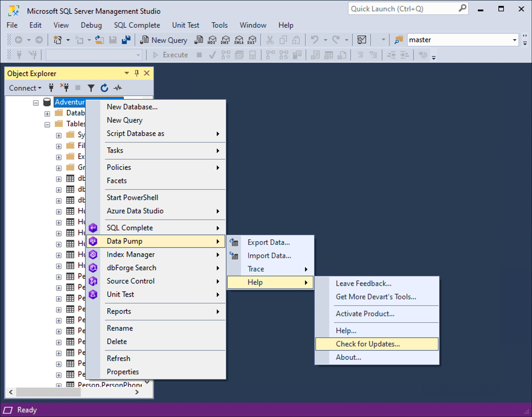Click the Source Control purple icon
This screenshot has width=532, height=417.
[x=93, y=281]
